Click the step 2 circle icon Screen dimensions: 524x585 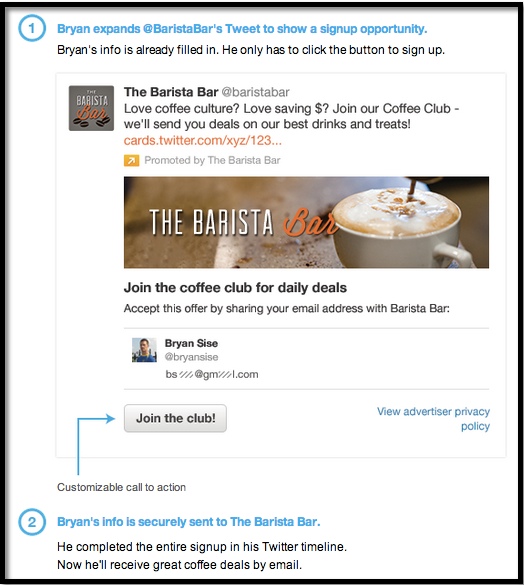tap(32, 522)
